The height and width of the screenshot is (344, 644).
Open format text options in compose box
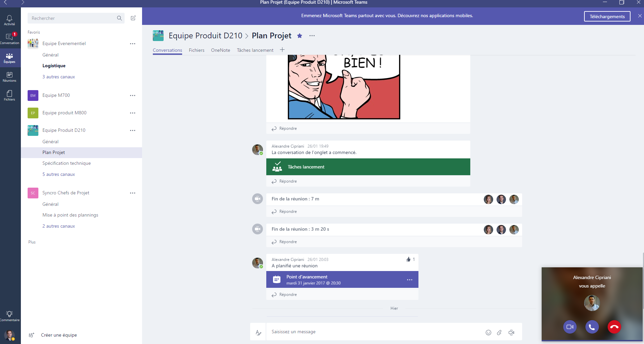coord(258,332)
